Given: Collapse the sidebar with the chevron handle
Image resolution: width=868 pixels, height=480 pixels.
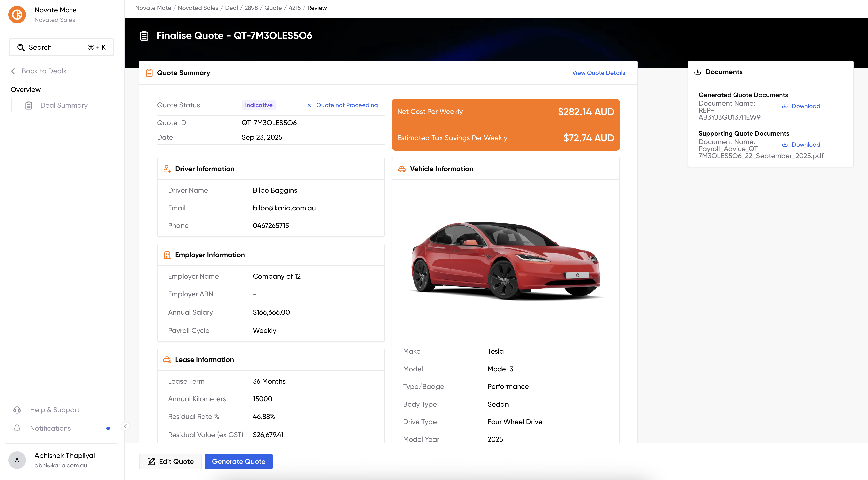Looking at the screenshot, I should click(x=125, y=426).
